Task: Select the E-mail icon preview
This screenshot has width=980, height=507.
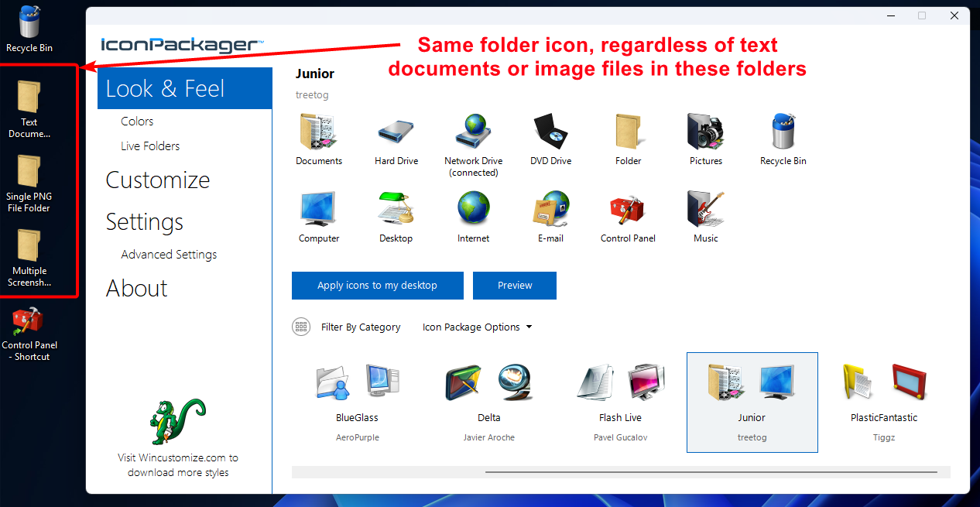Action: [550, 210]
